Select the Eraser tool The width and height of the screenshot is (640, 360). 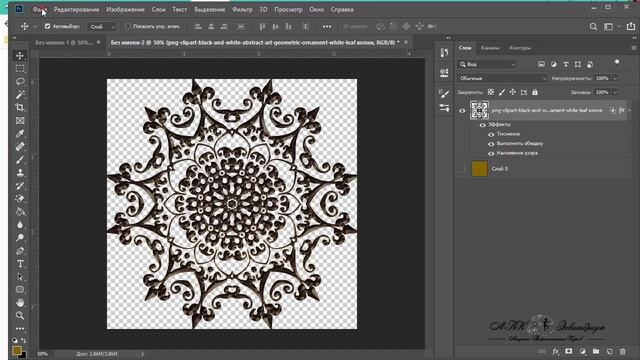pos(20,199)
